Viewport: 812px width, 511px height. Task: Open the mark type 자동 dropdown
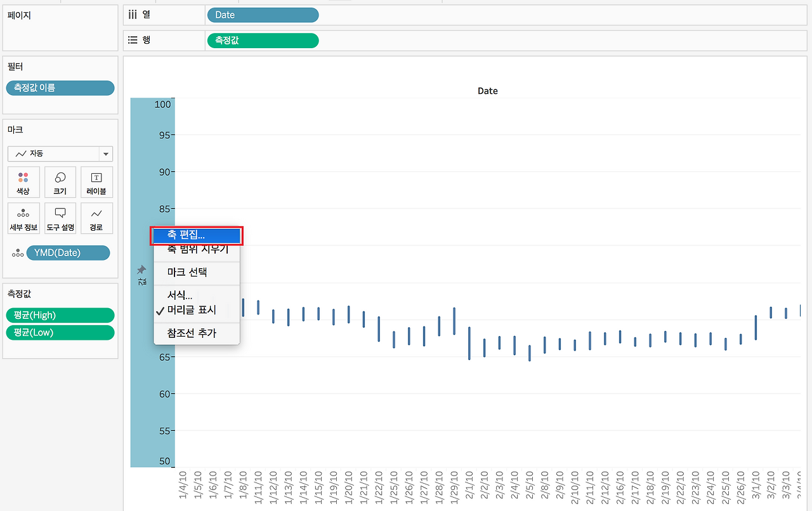click(x=60, y=153)
